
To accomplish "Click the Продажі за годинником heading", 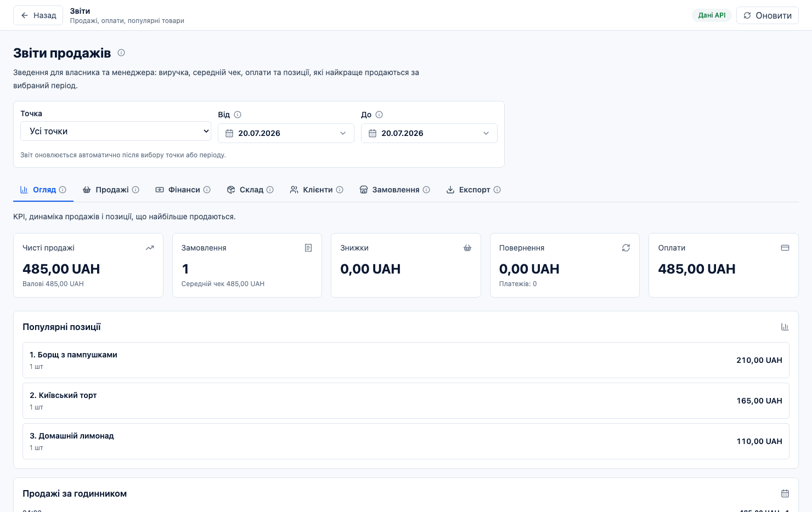I will tap(75, 493).
